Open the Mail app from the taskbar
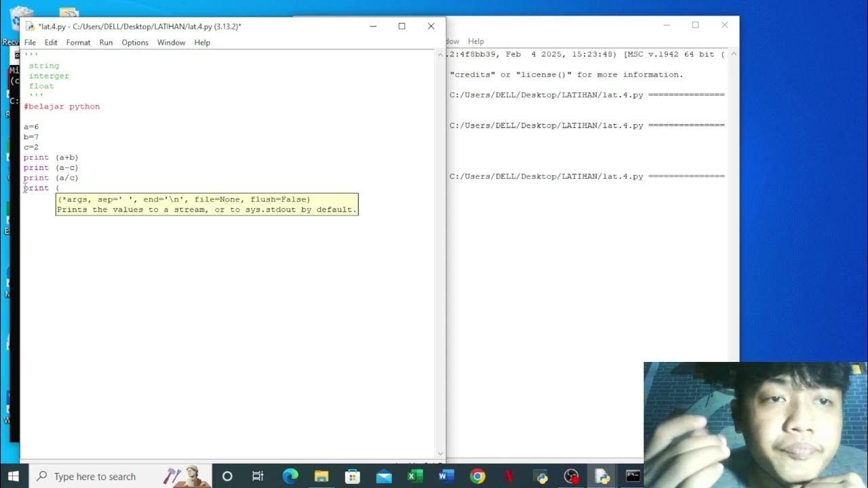868x488 pixels. pyautogui.click(x=384, y=476)
